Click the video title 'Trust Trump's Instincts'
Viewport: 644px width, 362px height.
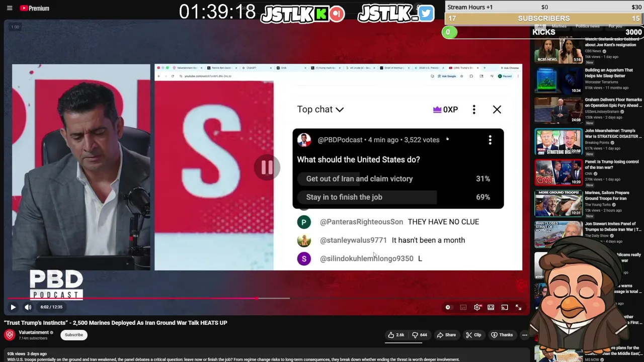pyautogui.click(x=116, y=323)
